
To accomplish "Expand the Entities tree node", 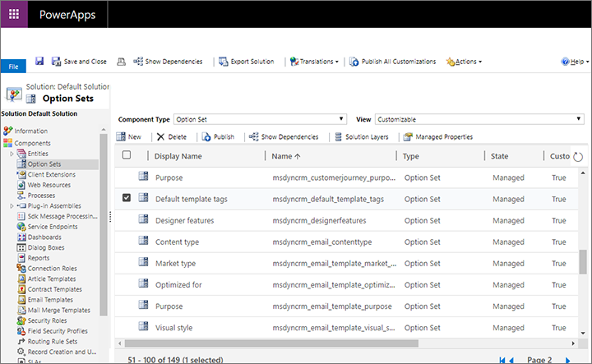I will pyautogui.click(x=12, y=154).
